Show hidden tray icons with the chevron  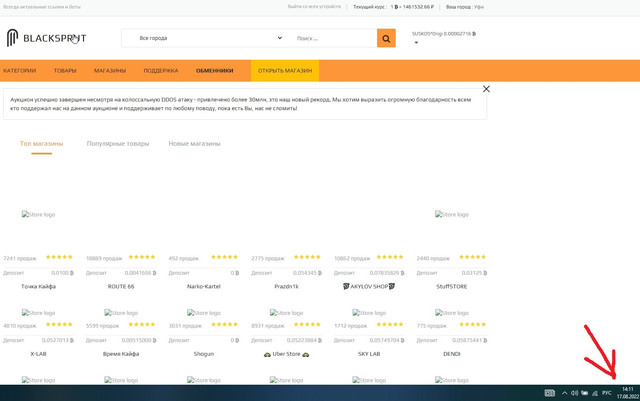pos(564,393)
